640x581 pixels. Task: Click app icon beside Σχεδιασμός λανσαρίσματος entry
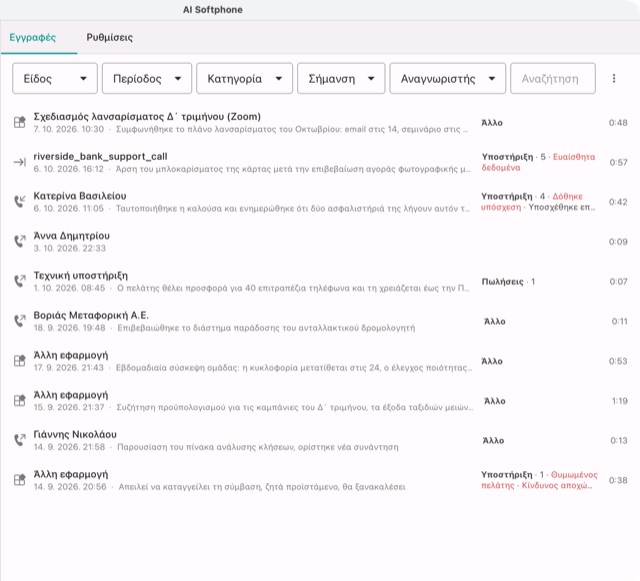coord(20,122)
